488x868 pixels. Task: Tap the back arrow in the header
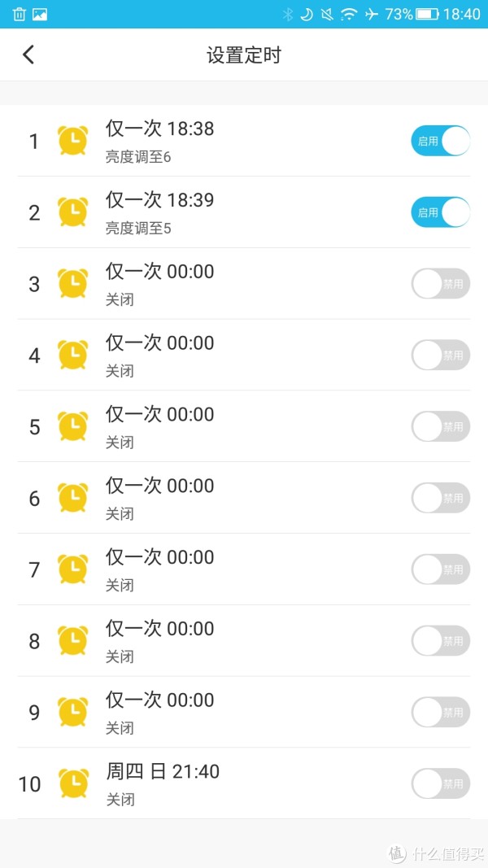(x=28, y=55)
